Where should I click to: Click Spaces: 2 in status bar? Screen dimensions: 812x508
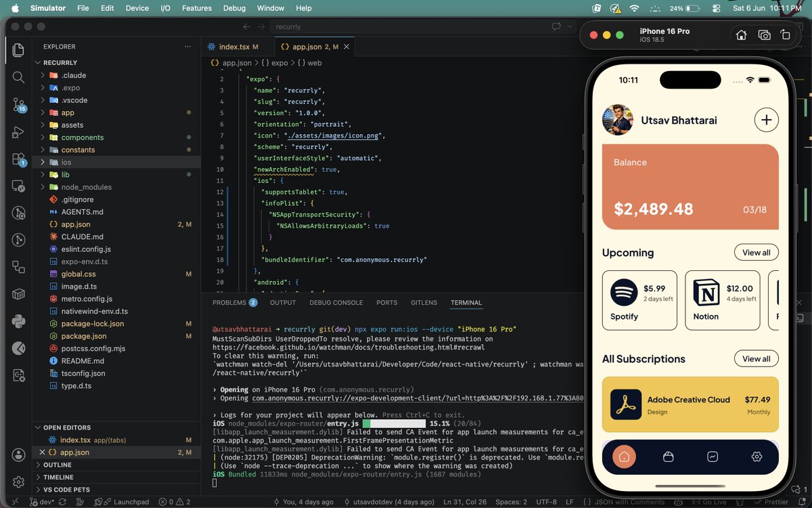point(511,502)
